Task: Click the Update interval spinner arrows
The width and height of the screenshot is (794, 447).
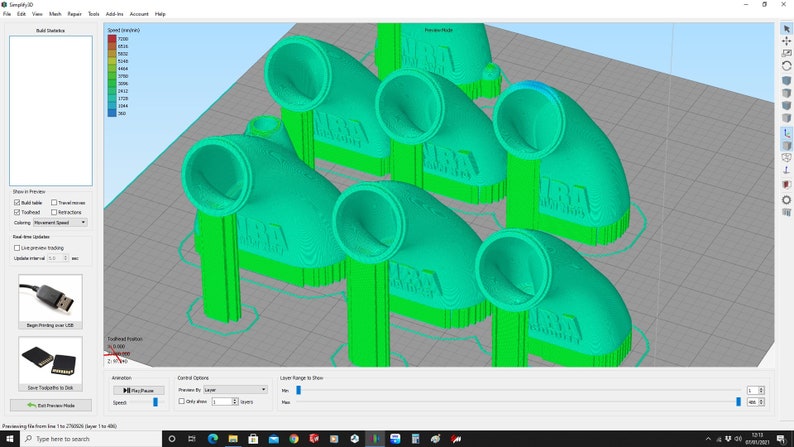Action: 65,258
